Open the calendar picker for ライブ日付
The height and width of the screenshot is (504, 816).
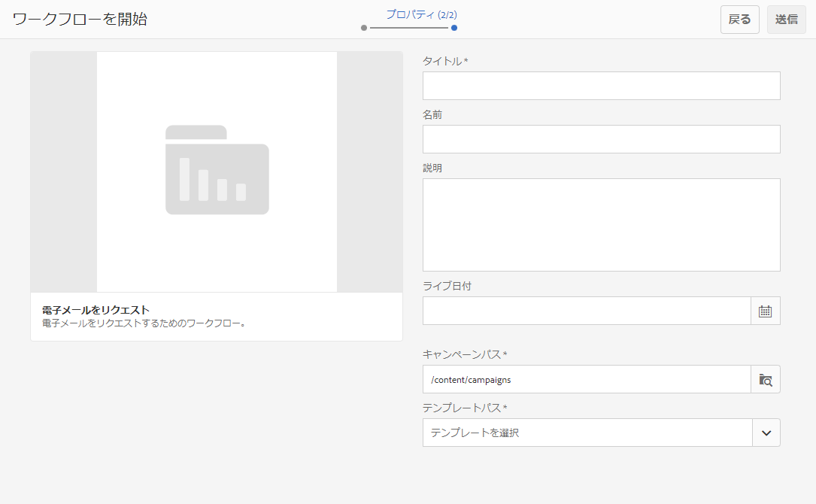pyautogui.click(x=765, y=311)
